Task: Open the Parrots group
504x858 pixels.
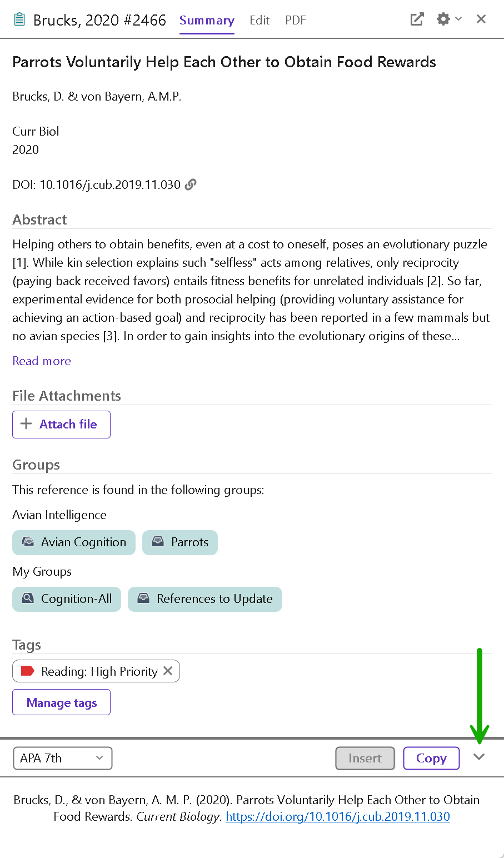Action: (180, 542)
